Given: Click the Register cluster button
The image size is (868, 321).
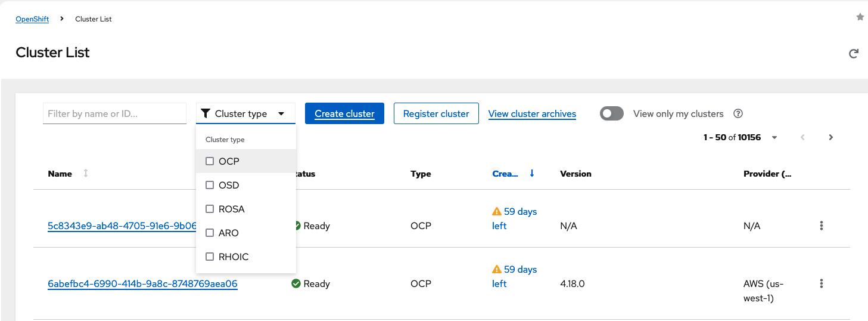Looking at the screenshot, I should [x=436, y=113].
